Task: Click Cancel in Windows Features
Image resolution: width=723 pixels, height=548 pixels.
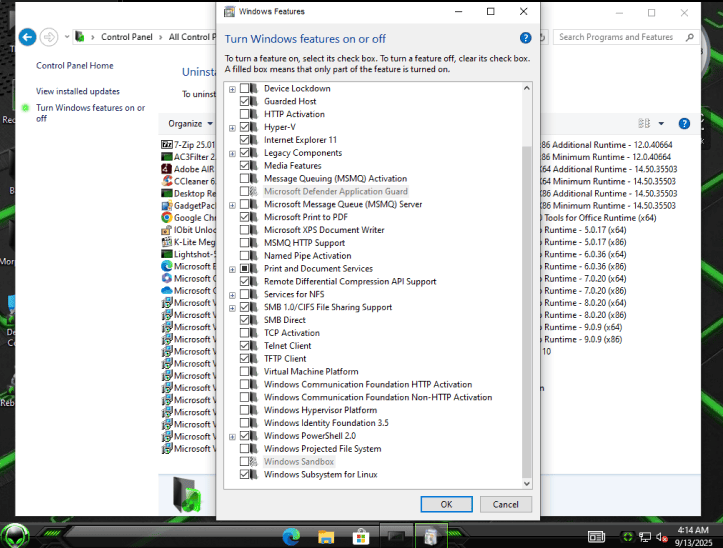Action: click(505, 504)
